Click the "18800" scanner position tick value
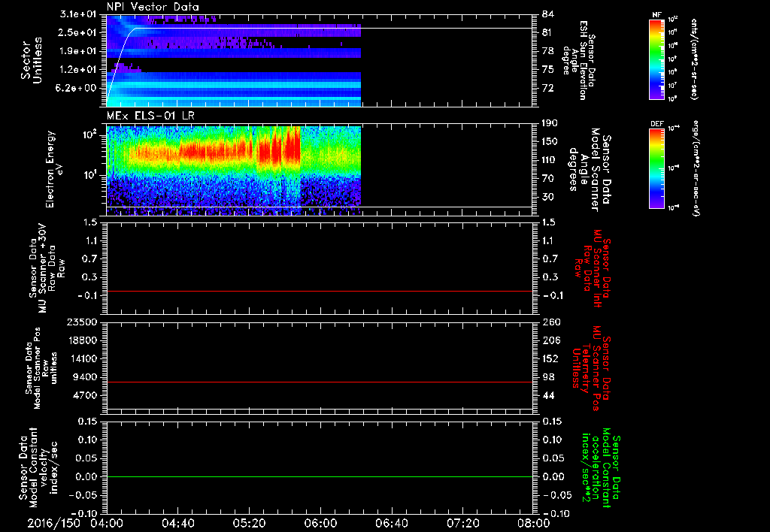 (x=81, y=340)
